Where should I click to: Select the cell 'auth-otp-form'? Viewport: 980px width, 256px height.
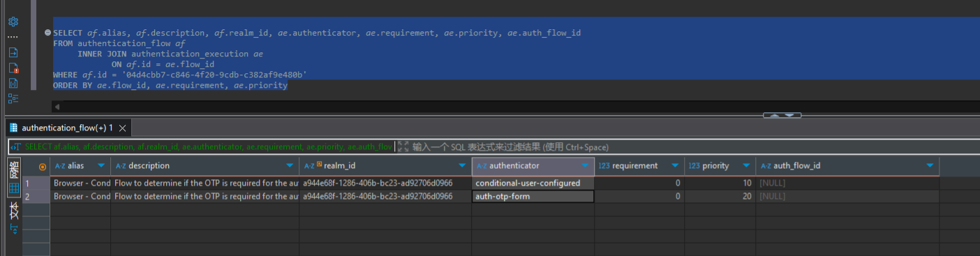pos(533,197)
